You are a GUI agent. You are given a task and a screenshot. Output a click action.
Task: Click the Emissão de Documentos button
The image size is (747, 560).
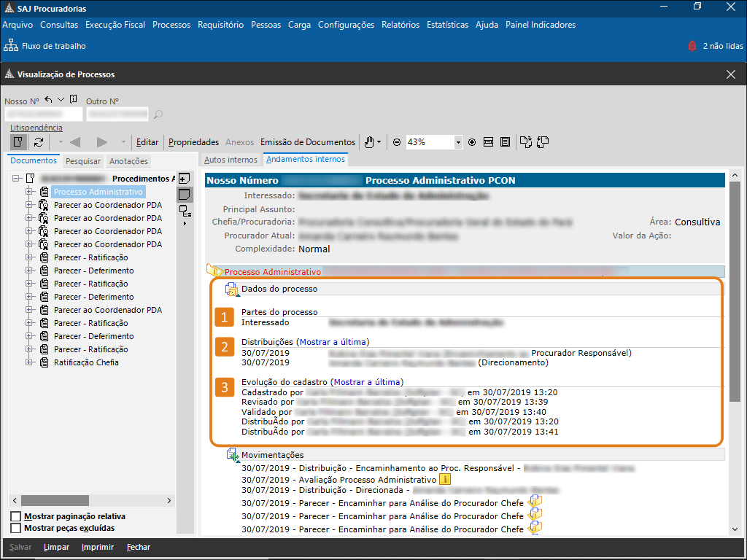tap(308, 142)
